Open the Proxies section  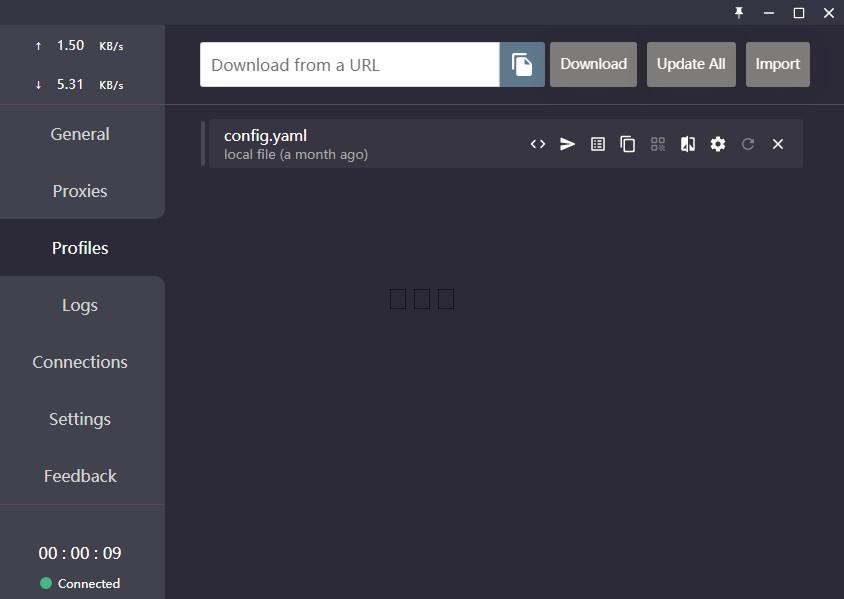pyautogui.click(x=80, y=191)
